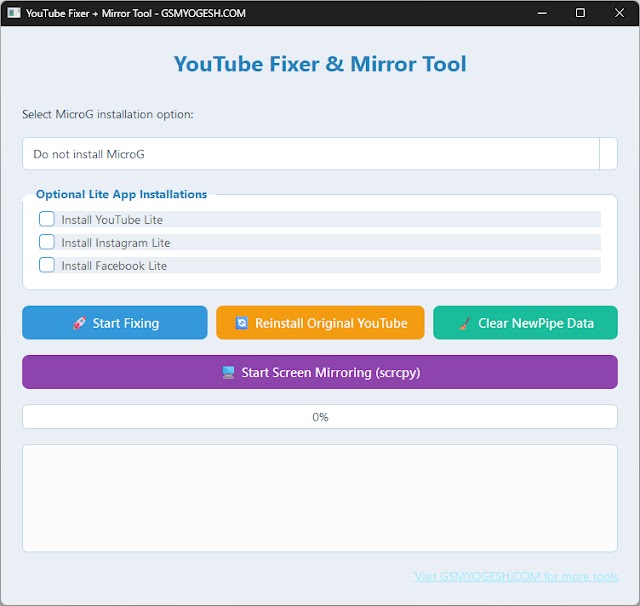The width and height of the screenshot is (640, 606).
Task: Click the Start Fixing button
Action: pos(115,323)
